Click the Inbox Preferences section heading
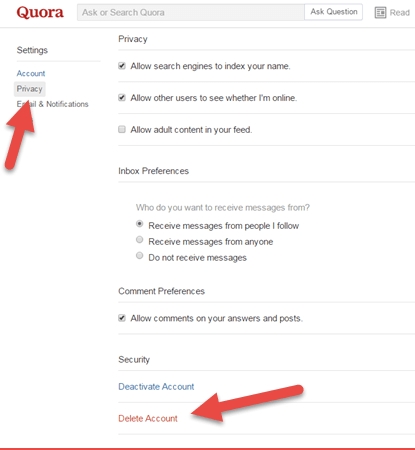The image size is (415, 450). point(153,171)
